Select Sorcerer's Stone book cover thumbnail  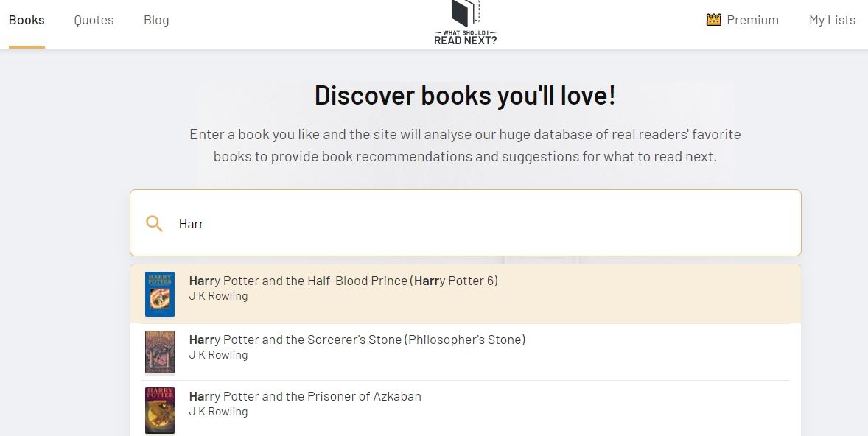[160, 353]
